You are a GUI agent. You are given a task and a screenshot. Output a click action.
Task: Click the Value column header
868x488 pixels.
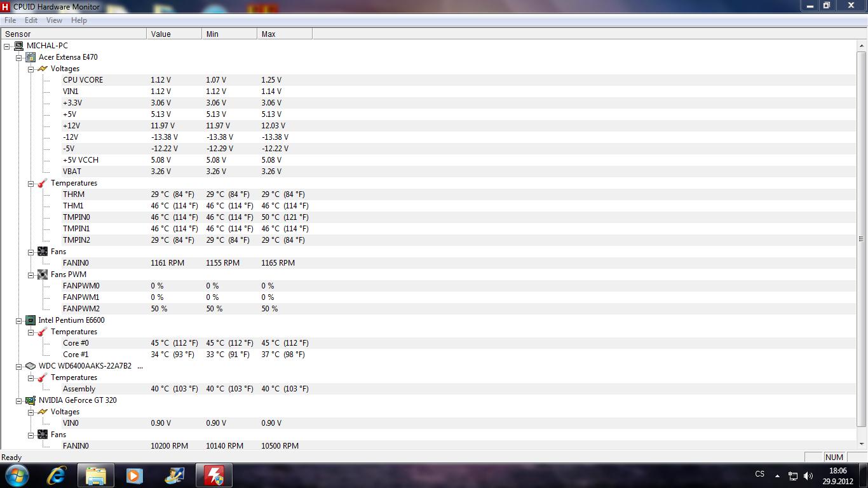point(174,34)
